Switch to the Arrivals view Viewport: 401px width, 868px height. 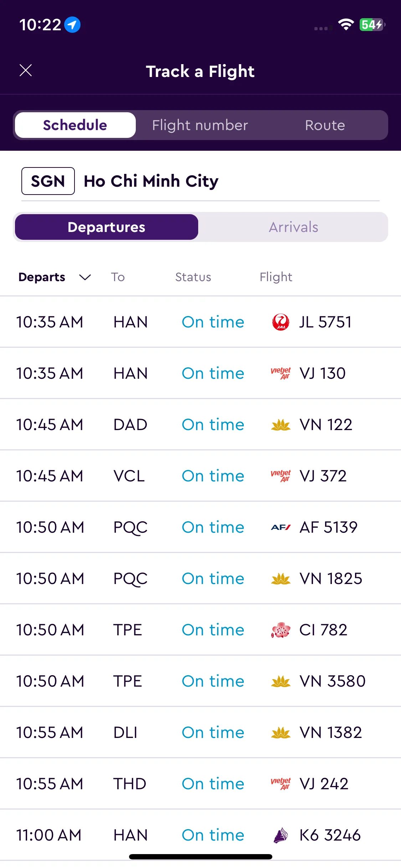point(293,227)
